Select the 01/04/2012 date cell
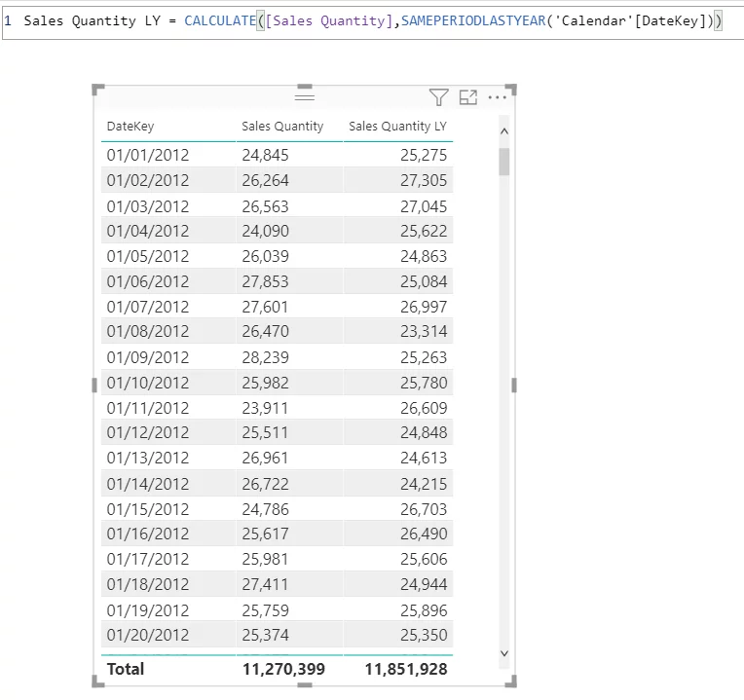This screenshot has height=700, width=744. click(x=148, y=231)
